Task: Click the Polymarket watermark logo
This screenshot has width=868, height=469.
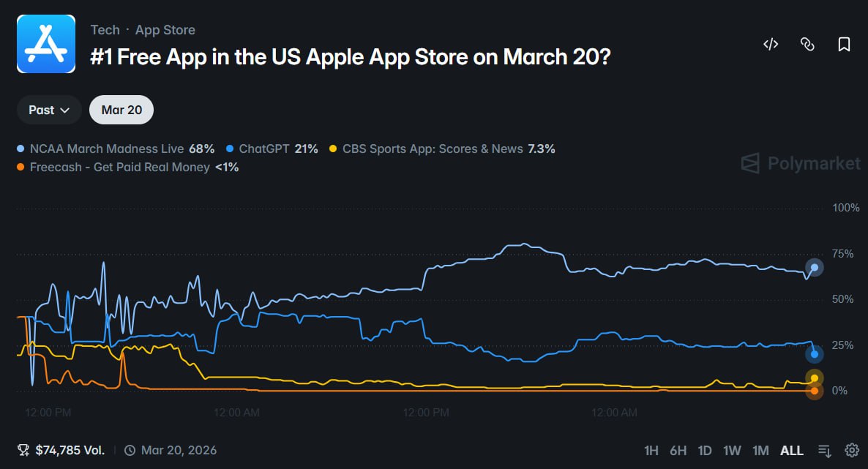Action: 801,163
